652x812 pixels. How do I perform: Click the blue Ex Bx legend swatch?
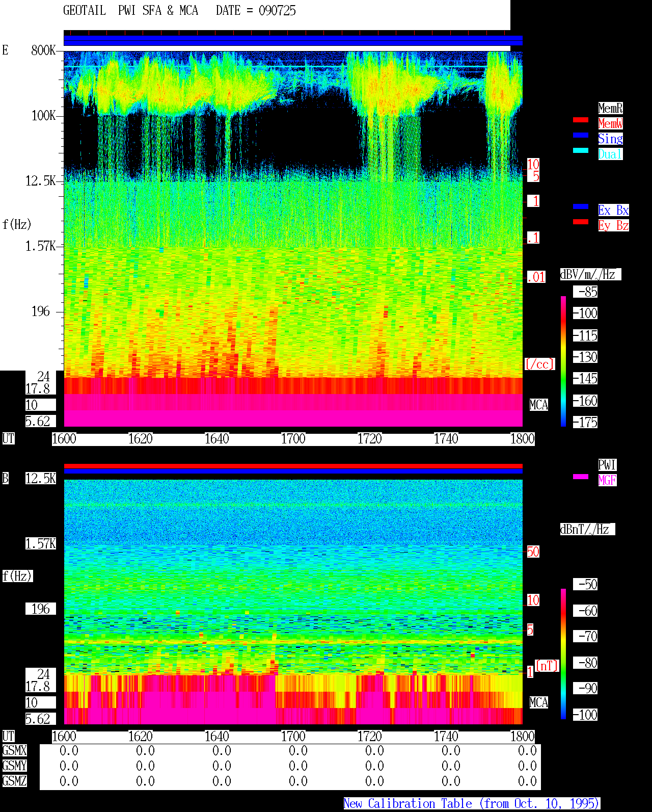pos(581,206)
